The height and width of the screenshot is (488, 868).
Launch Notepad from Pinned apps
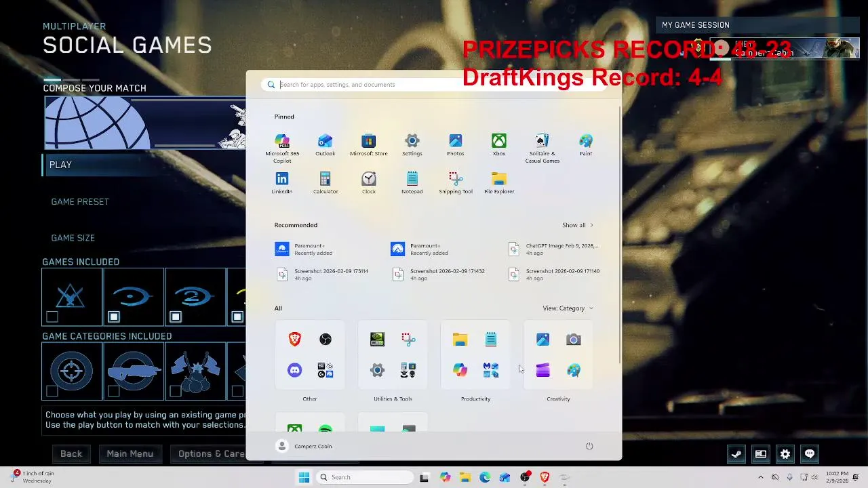click(412, 183)
